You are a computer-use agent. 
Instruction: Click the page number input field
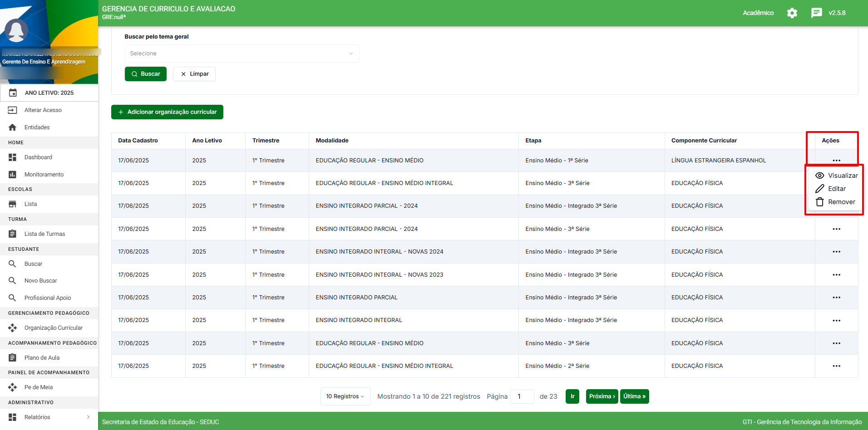pyautogui.click(x=522, y=396)
